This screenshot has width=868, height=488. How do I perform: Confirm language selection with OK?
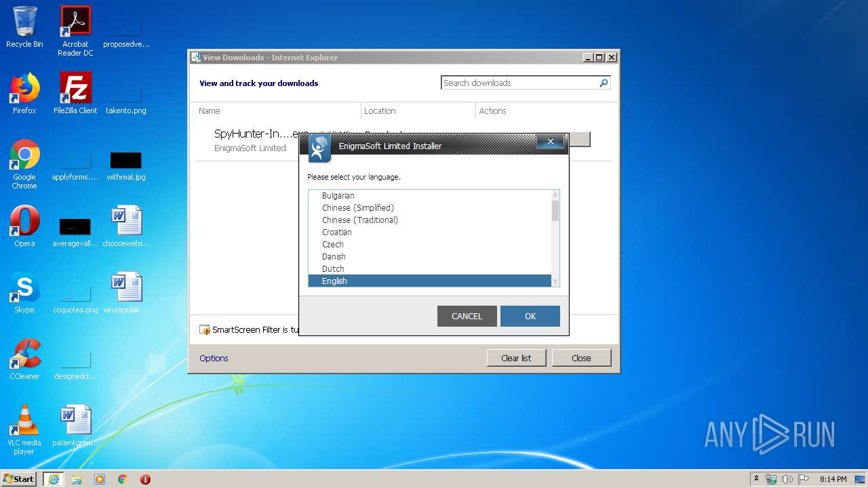coord(530,316)
